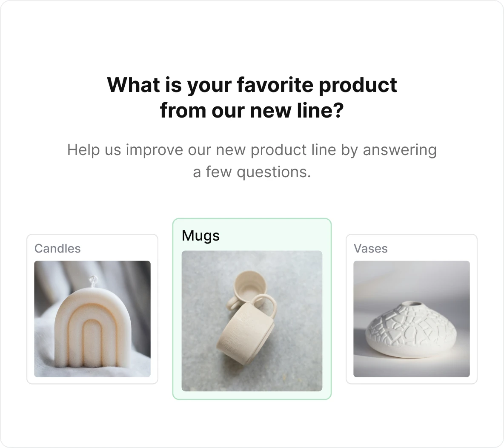
Task: Click the "Help us improve" description text
Action: [x=252, y=161]
